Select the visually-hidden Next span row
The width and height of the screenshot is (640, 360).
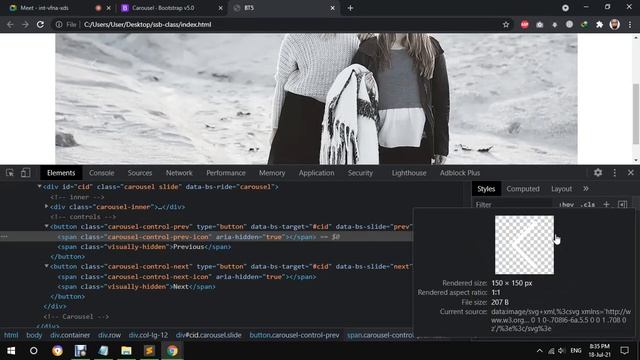136,286
